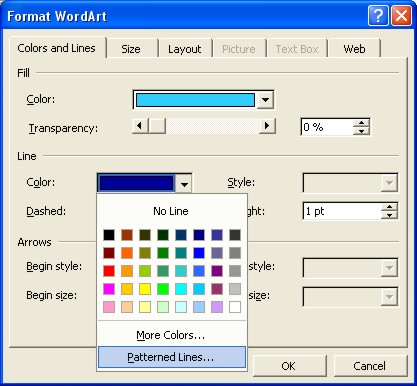
Task: Choose the tan swatch in the bottom row
Action: pos(127,307)
